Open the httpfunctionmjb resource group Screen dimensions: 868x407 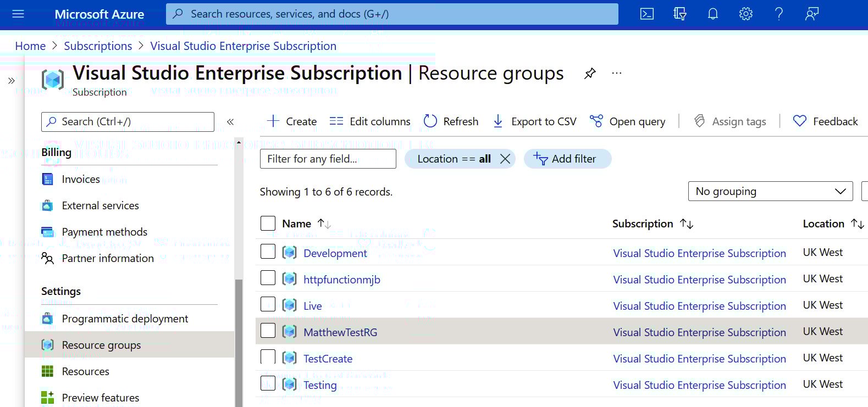341,280
